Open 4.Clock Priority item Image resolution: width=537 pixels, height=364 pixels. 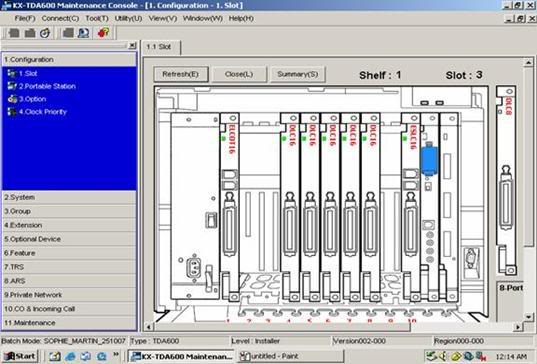click(37, 112)
